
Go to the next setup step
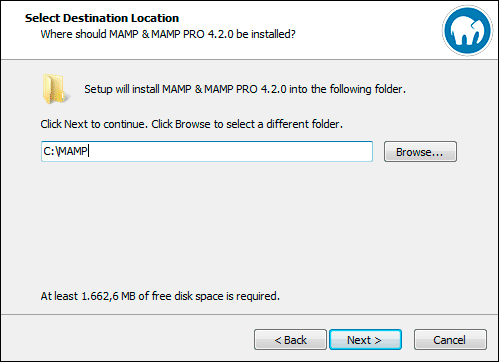point(365,340)
